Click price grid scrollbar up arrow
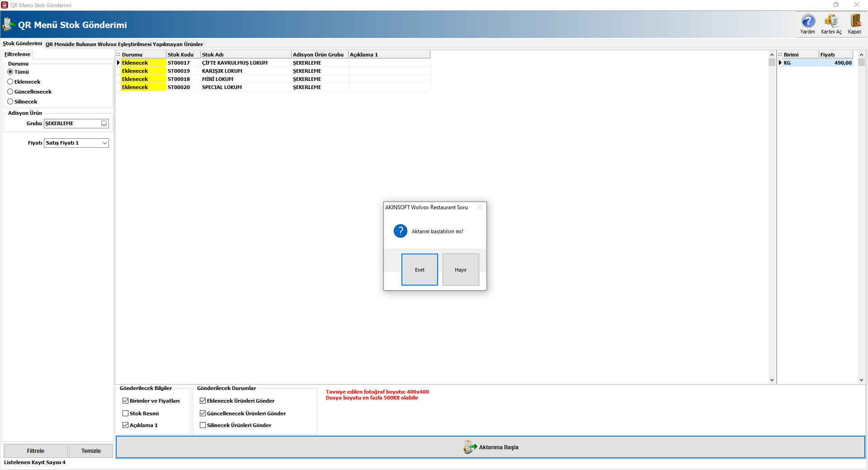Screen dimensions: 868x470 861,55
